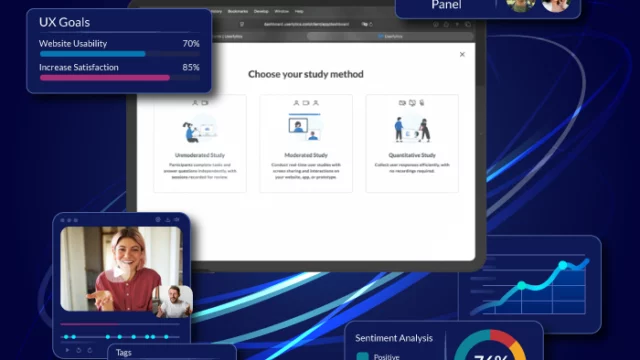Click the highest point on line chart
This screenshot has width=640, height=360.
pos(563,265)
